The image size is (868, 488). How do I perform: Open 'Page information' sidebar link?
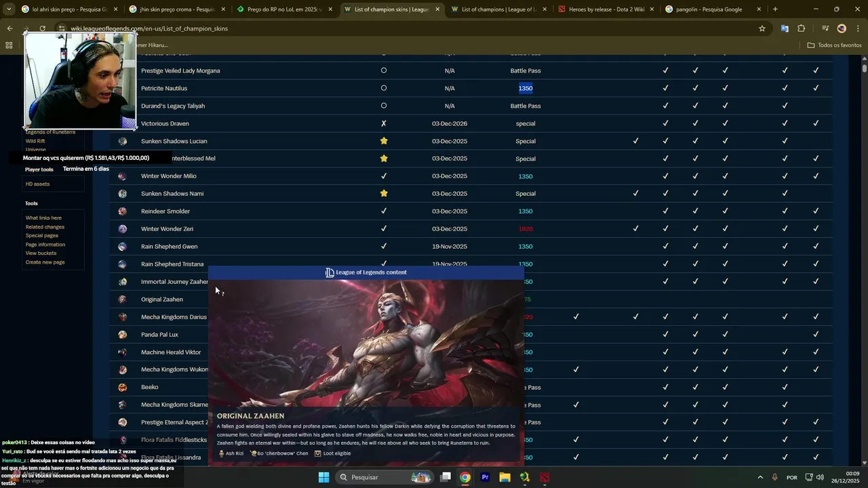coord(45,245)
